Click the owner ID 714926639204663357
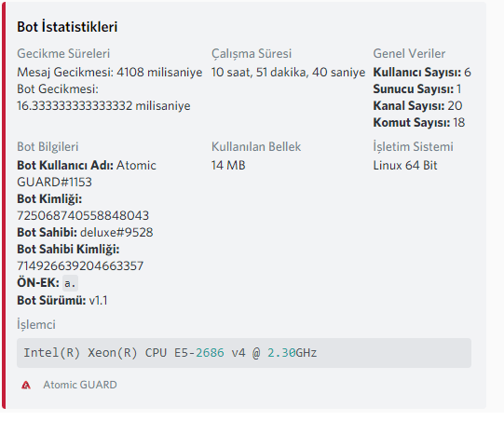 80,265
